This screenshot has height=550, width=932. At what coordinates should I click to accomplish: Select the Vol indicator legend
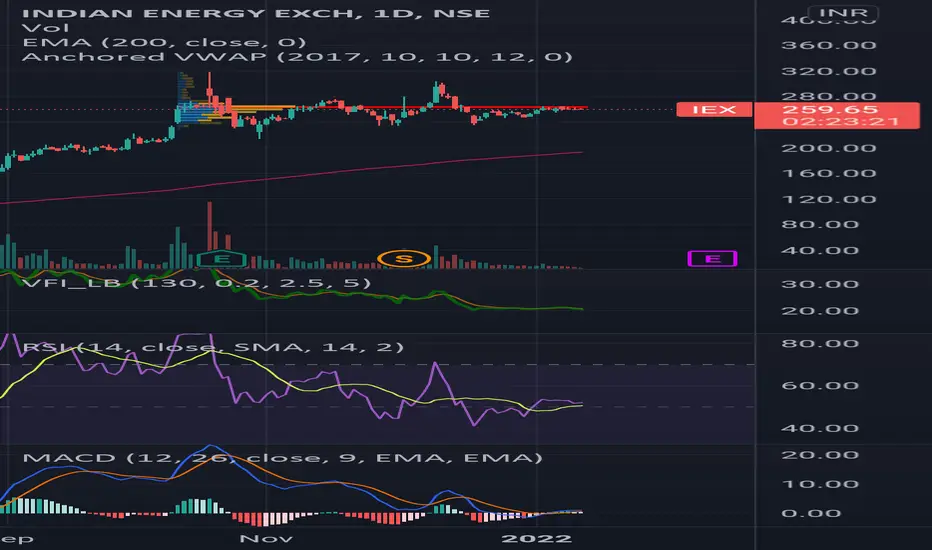(x=46, y=28)
